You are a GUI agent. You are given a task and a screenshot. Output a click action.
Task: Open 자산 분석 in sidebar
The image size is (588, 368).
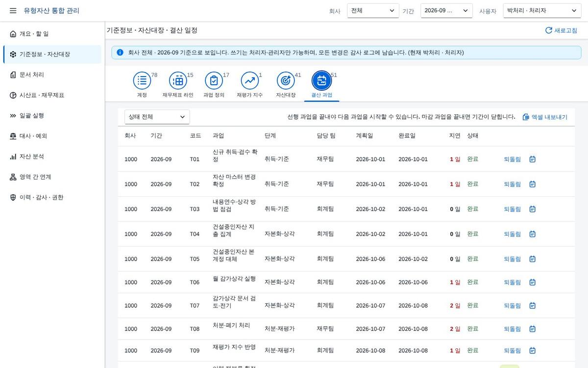tap(52, 157)
